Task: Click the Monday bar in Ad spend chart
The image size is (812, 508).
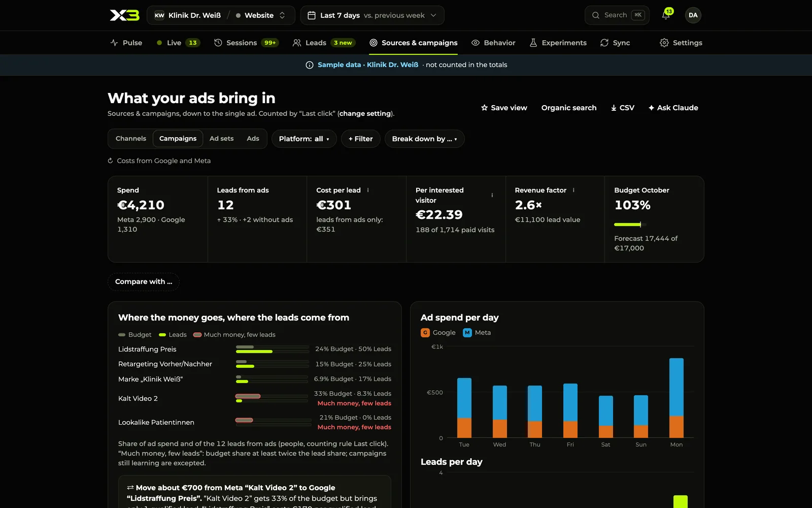Action: pyautogui.click(x=676, y=398)
